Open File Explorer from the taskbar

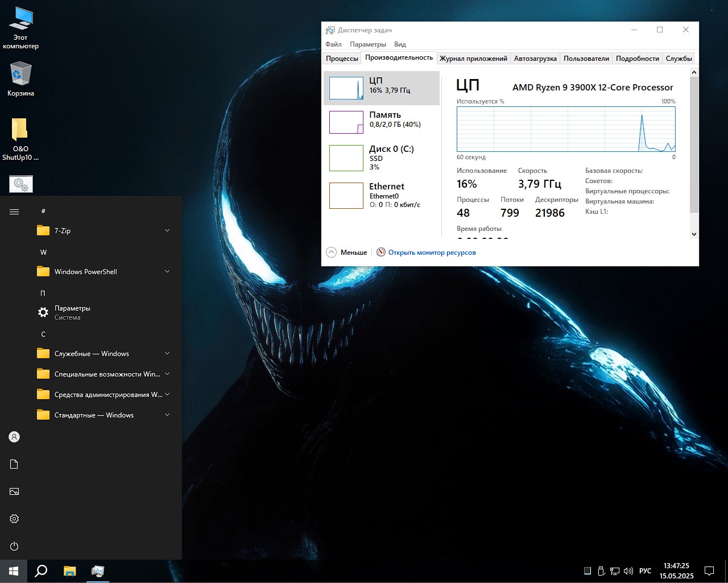(x=69, y=570)
